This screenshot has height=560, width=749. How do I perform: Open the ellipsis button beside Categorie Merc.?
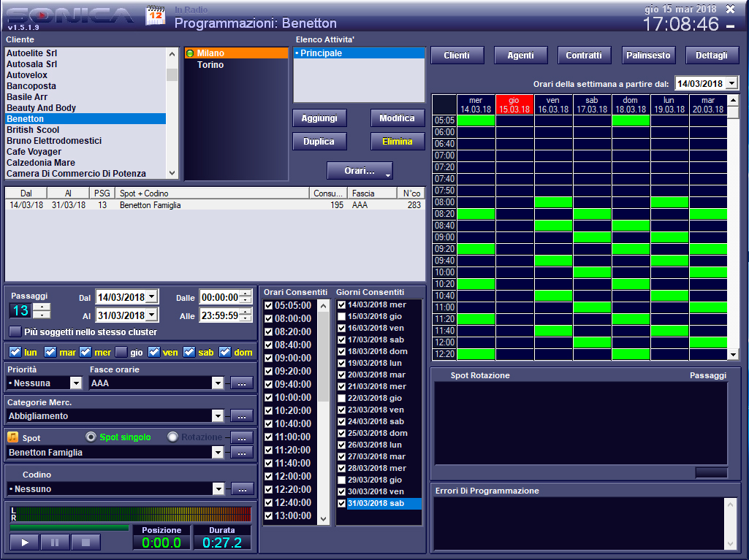coord(242,416)
